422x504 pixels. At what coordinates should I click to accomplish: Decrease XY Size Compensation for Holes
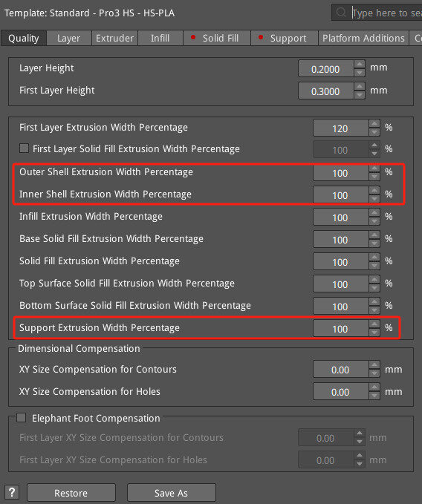(374, 396)
